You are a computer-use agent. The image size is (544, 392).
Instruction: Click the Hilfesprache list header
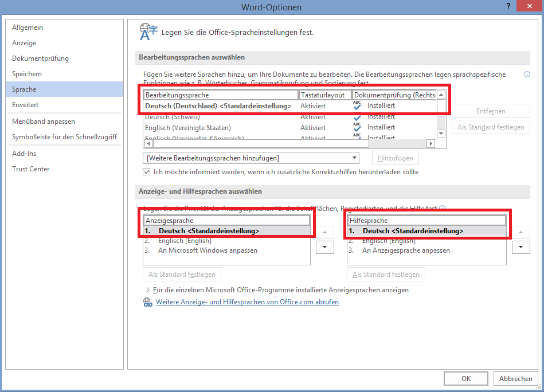tap(426, 221)
